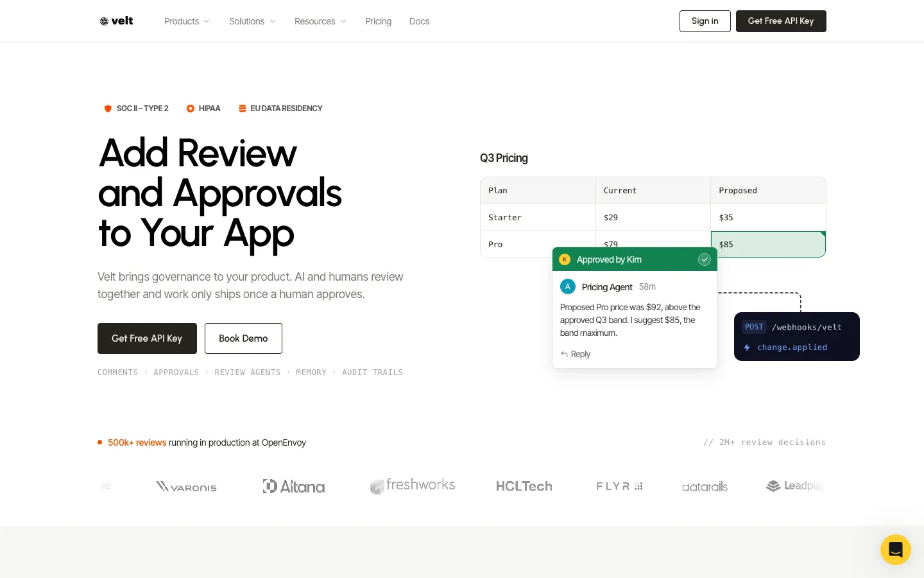This screenshot has height=578, width=924.
Task: Expand the Resources menu chevron
Action: click(343, 21)
